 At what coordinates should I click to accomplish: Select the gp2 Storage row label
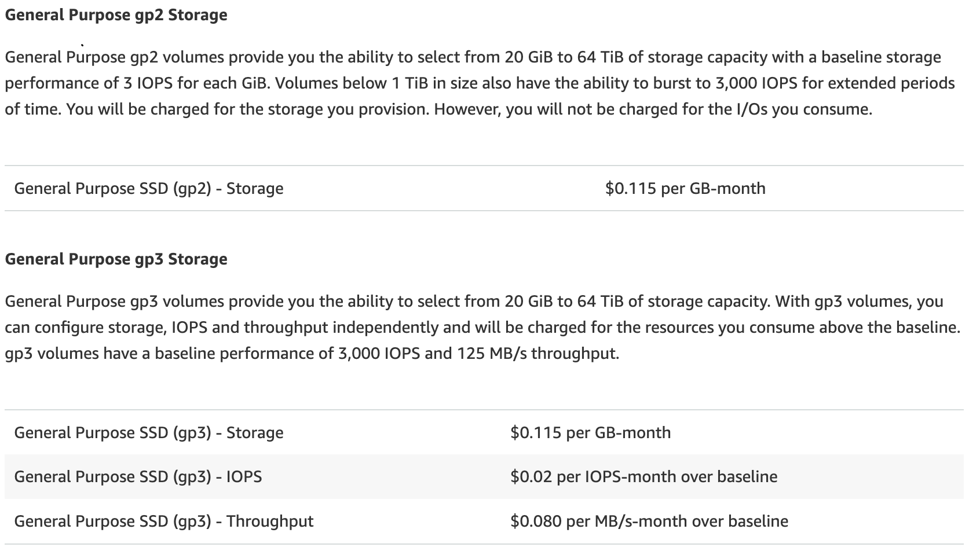pyautogui.click(x=149, y=189)
